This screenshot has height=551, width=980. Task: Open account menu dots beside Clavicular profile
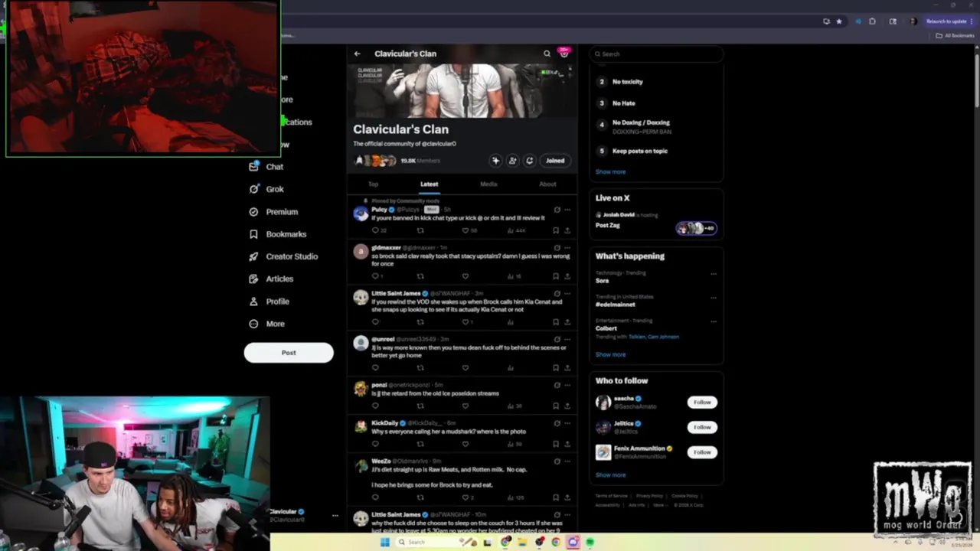coord(335,516)
